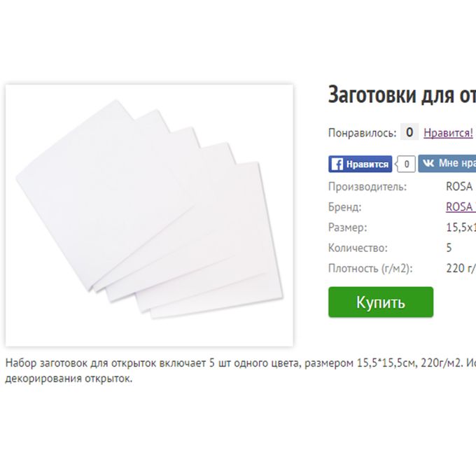Image resolution: width=476 pixels, height=476 pixels.
Task: Click the Нравится! link
Action: [x=448, y=133]
